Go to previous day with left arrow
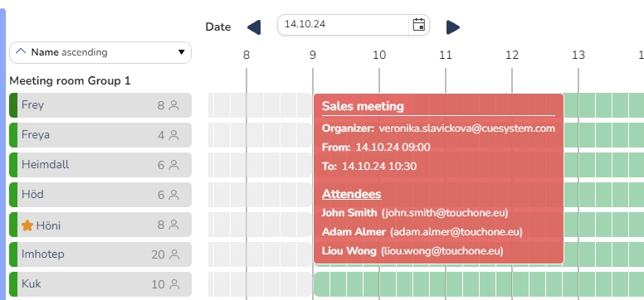The width and height of the screenshot is (644, 300). click(254, 27)
